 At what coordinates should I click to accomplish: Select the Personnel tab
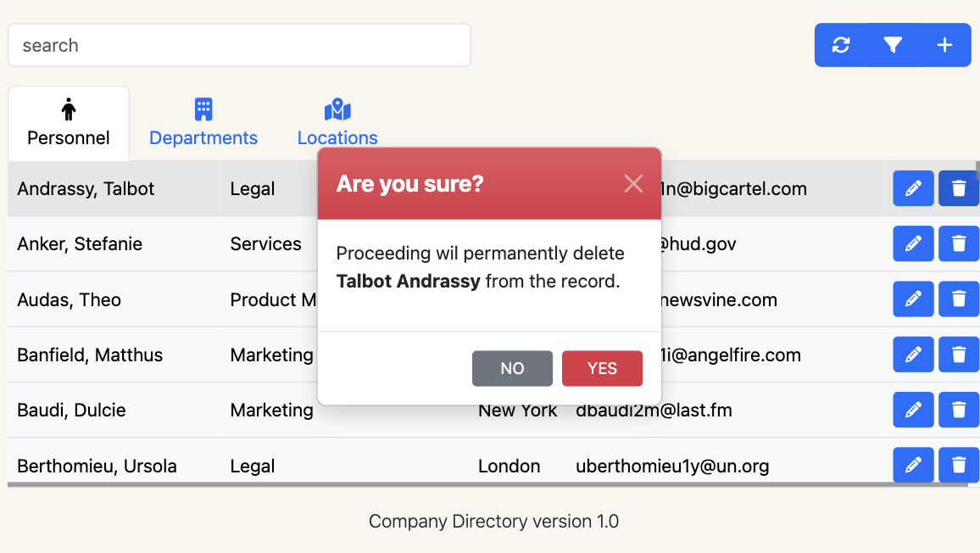pyautogui.click(x=69, y=123)
